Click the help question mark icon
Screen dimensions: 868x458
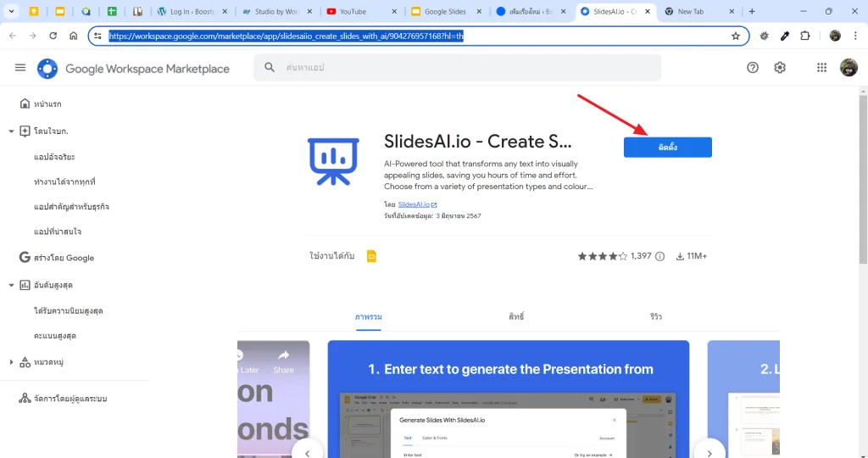pos(753,68)
